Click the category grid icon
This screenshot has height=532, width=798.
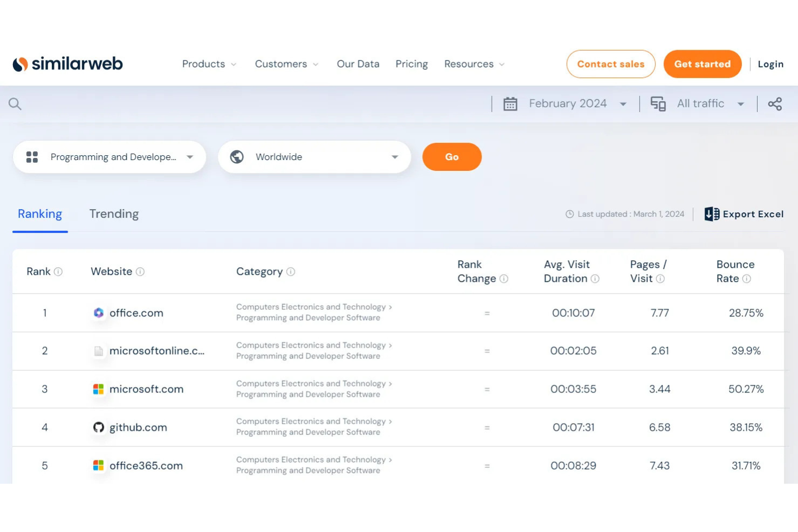tap(32, 157)
